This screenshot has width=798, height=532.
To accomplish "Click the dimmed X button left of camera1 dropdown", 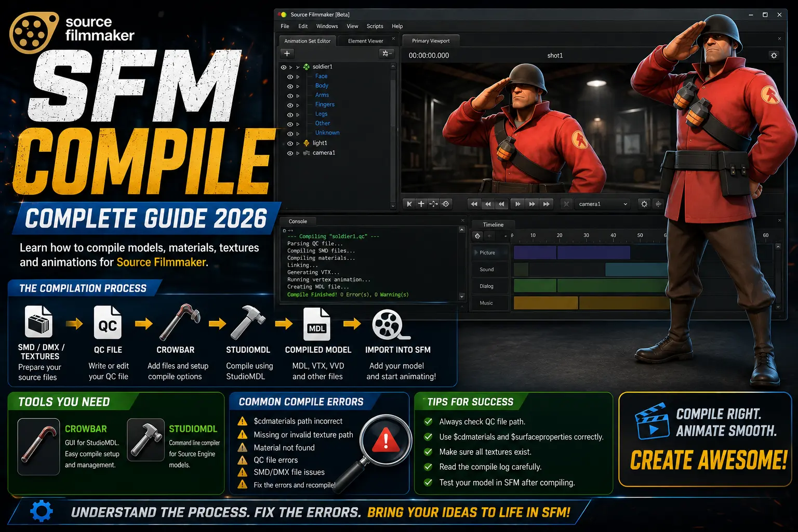I will coord(566,204).
